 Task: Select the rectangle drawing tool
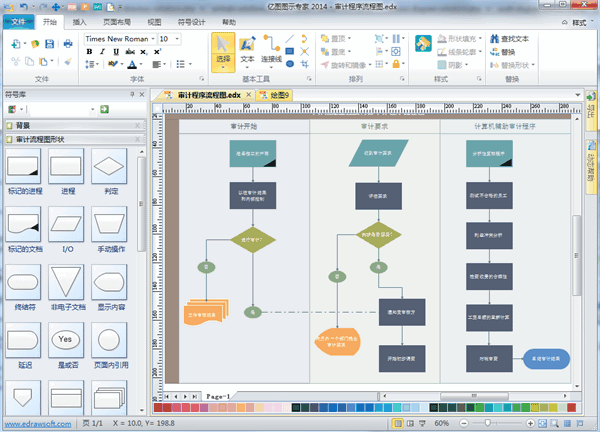[290, 51]
